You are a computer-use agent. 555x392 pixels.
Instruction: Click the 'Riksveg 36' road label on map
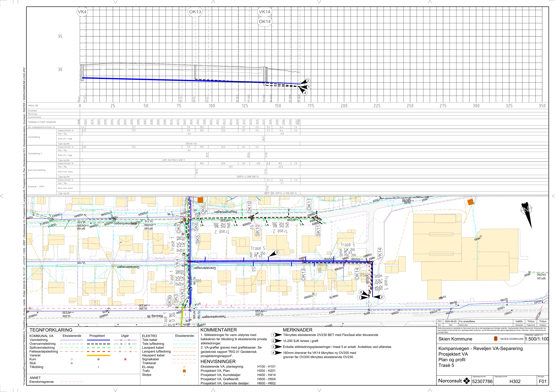[x=155, y=316]
